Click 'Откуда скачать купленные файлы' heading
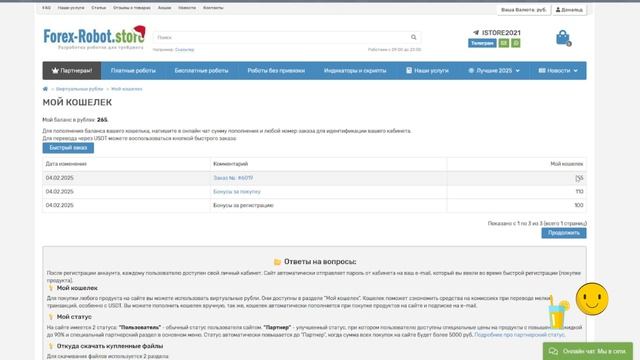640x360 pixels. pos(110,346)
